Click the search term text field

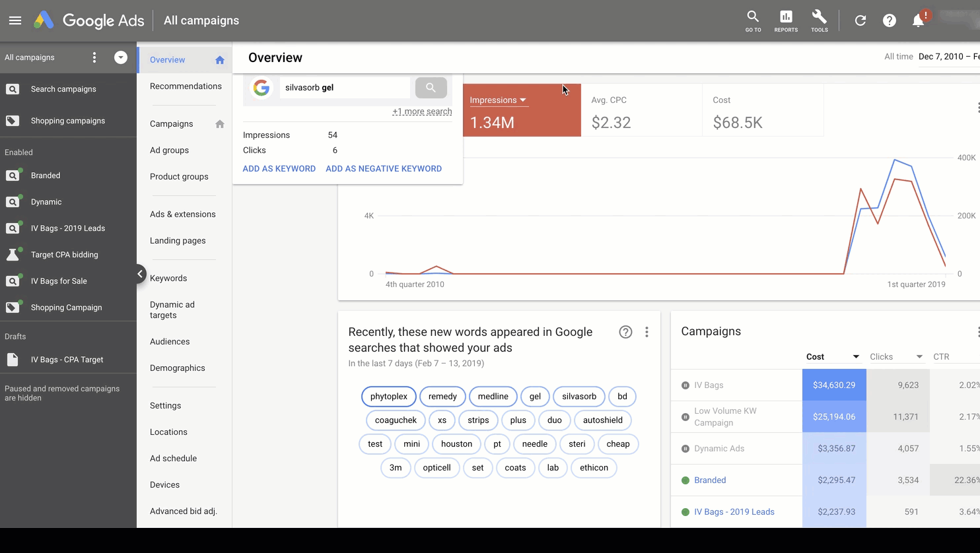(344, 87)
